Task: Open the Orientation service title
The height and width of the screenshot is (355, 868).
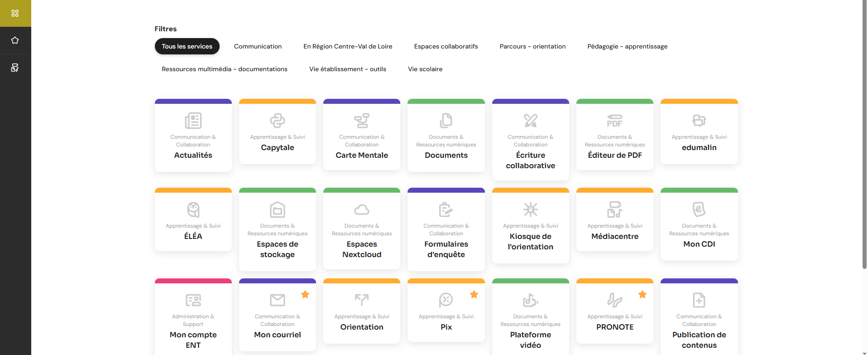Action: [362, 327]
